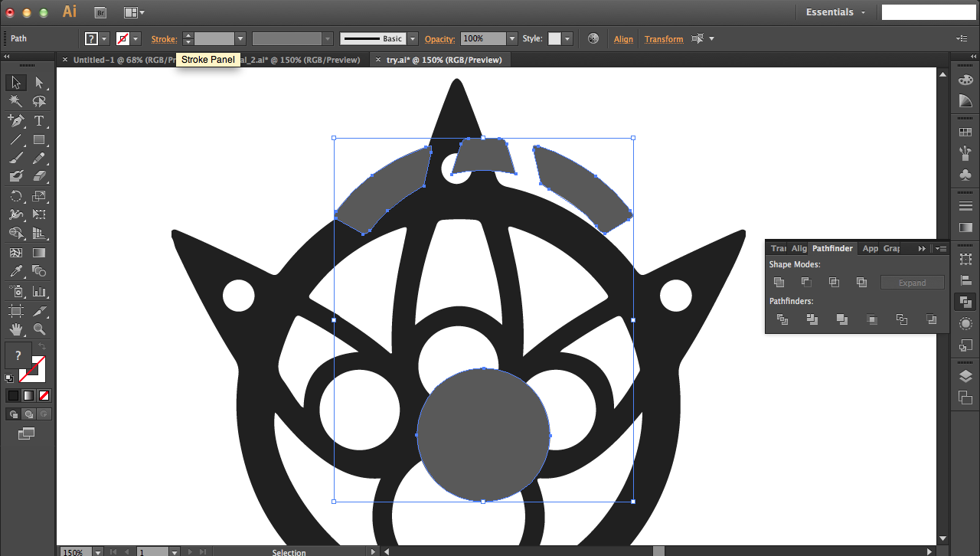The height and width of the screenshot is (556, 980).
Task: Click Exclude shape mode
Action: tap(861, 283)
